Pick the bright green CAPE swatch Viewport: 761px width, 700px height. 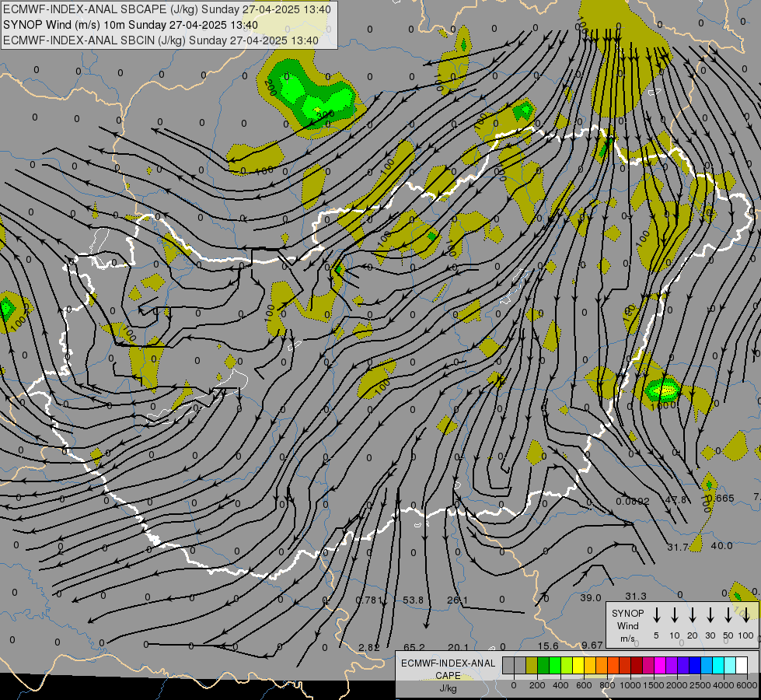coord(555,665)
